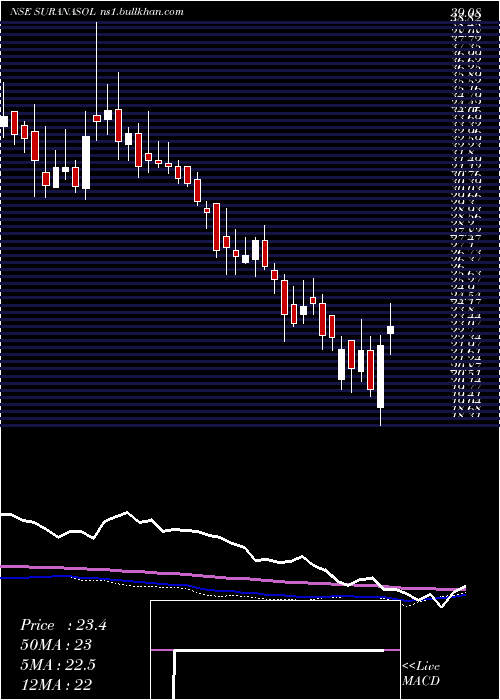Screen dimensions: 500x700
Task: Click the 50MA : 23 label
Action: (56, 645)
